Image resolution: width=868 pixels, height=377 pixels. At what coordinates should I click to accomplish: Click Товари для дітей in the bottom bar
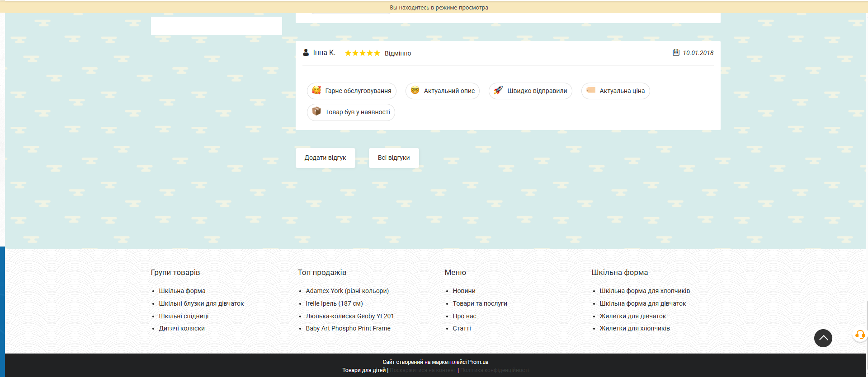364,370
